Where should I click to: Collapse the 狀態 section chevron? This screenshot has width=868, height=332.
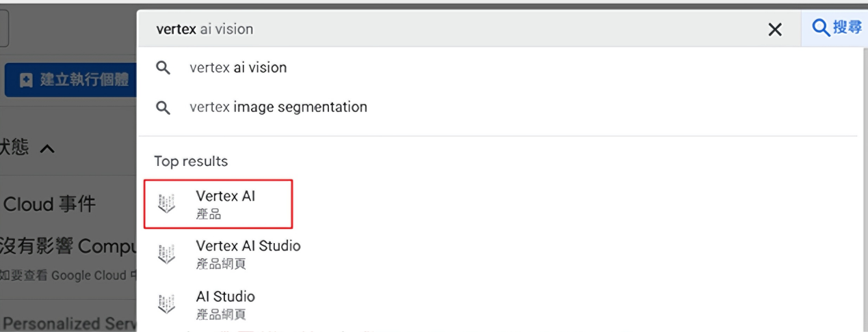click(47, 148)
